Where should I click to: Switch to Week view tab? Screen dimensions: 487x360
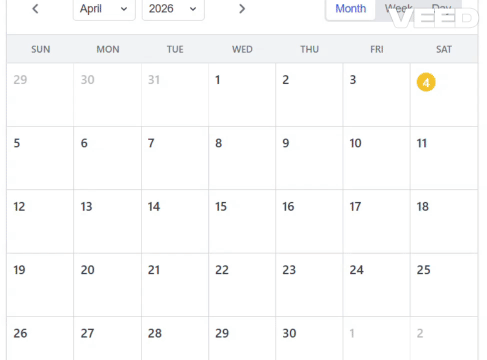point(399,8)
